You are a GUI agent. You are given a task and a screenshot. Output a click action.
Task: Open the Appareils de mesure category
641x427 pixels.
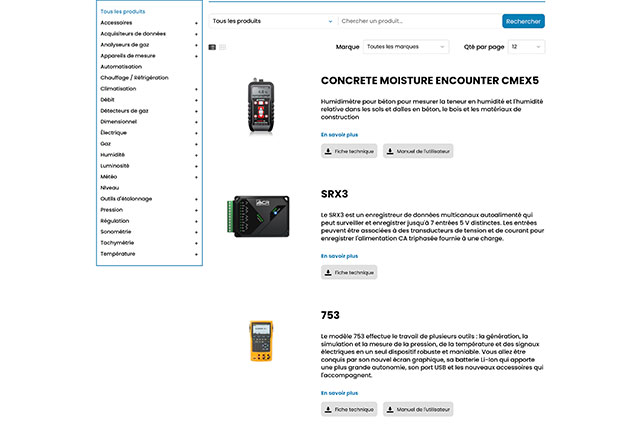[x=128, y=56]
